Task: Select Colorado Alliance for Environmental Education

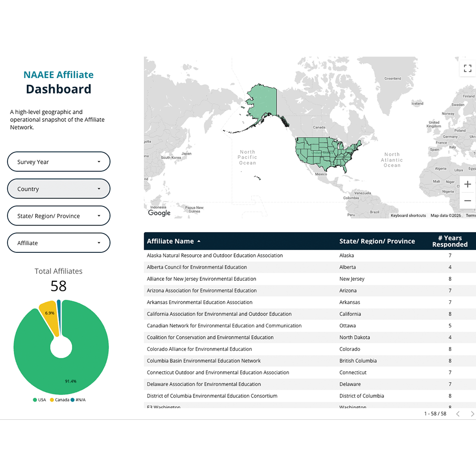Action: (199, 349)
